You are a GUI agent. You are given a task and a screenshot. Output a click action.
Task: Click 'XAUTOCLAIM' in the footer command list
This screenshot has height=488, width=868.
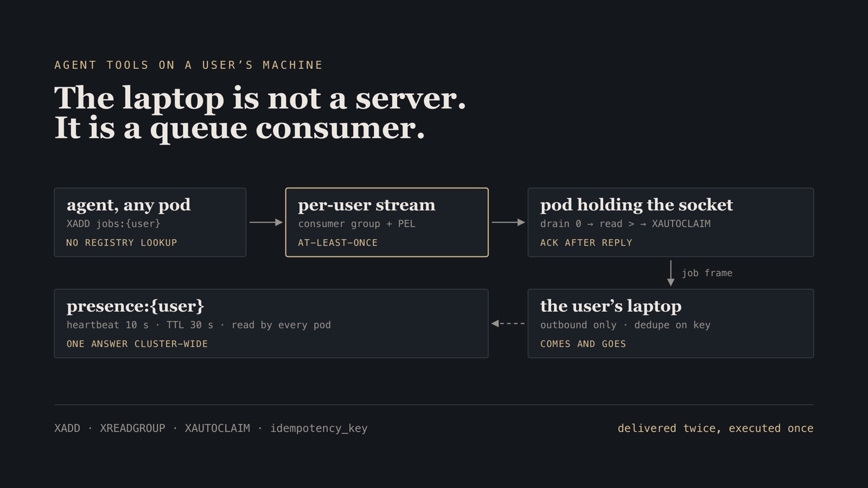pyautogui.click(x=218, y=428)
